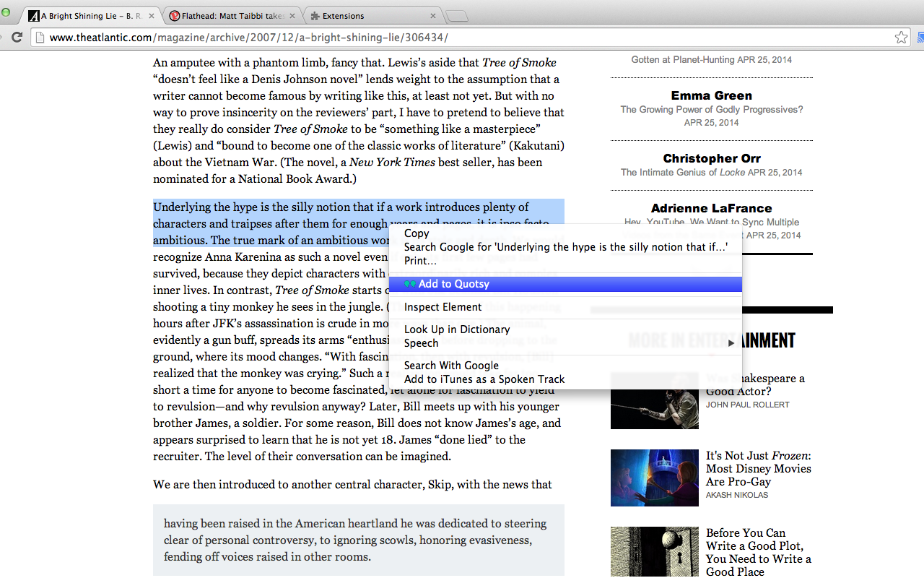
Task: Open Emma Green author link
Action: [711, 95]
